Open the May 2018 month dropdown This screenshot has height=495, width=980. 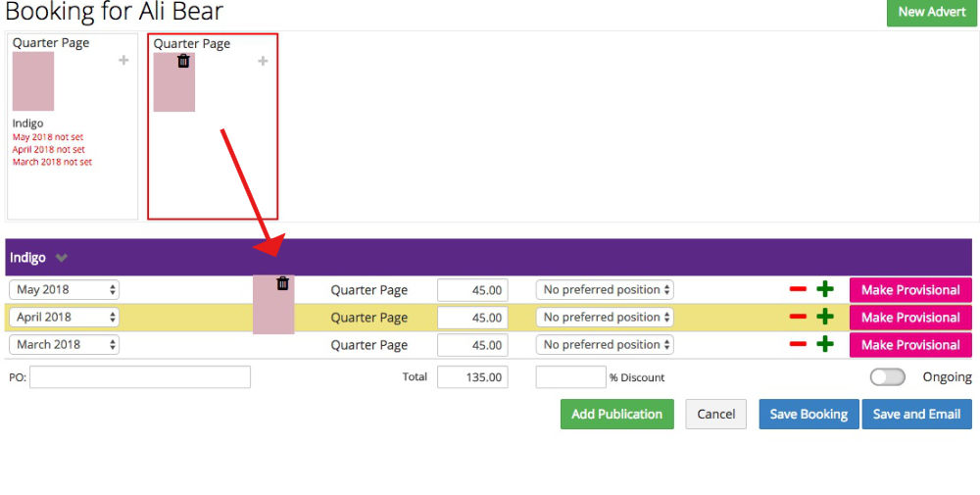click(x=65, y=289)
